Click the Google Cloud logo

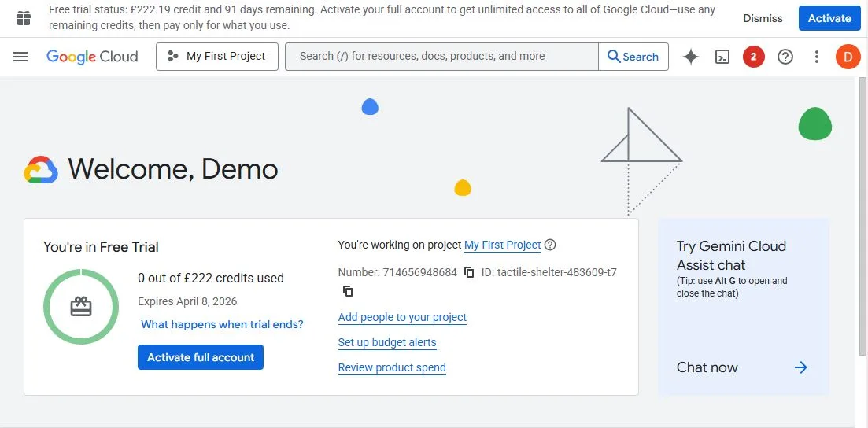point(92,57)
